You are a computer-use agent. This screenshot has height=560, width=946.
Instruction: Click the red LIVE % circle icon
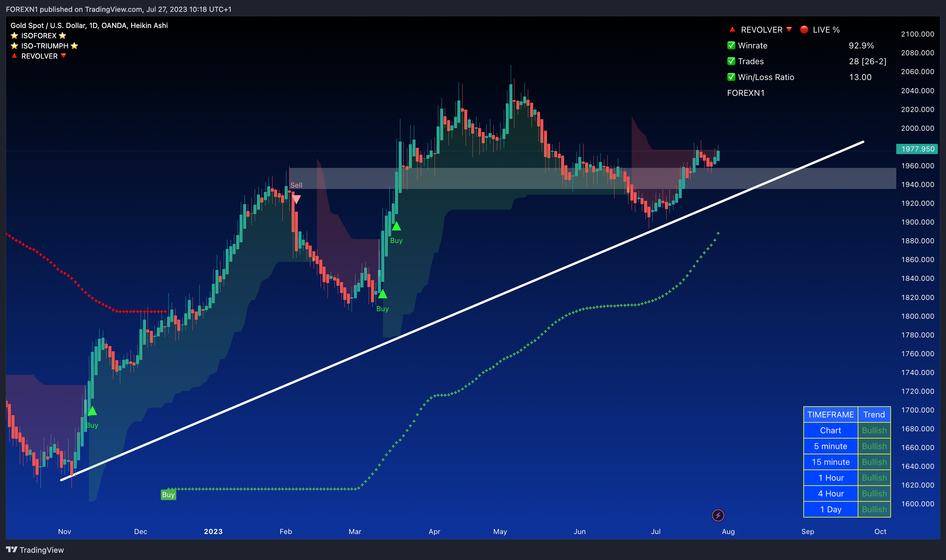tap(804, 29)
